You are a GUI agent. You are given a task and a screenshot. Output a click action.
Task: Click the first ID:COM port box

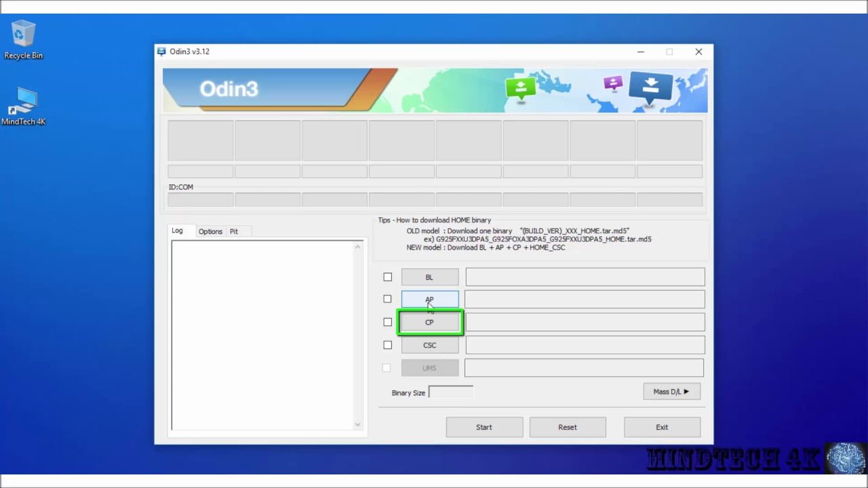click(x=201, y=199)
